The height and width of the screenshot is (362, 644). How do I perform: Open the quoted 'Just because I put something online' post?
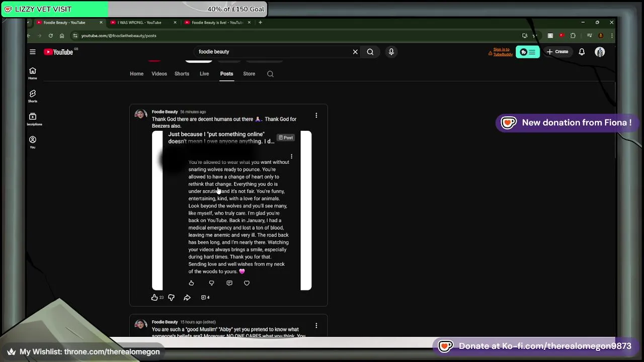pos(221,138)
